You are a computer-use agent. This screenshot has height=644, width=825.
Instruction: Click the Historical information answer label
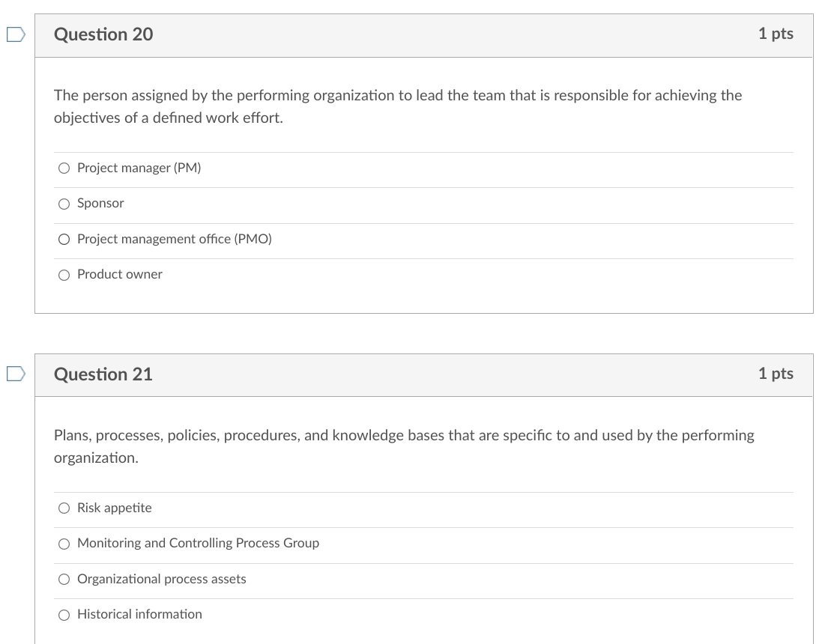(139, 614)
